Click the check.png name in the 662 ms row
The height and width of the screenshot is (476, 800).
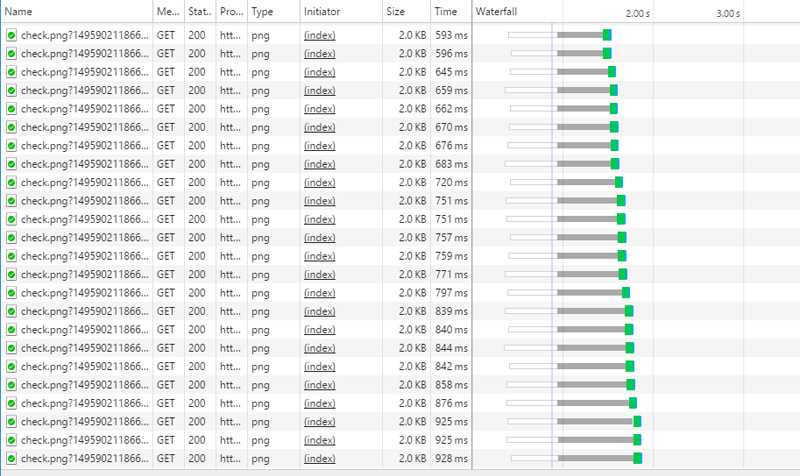coord(85,109)
